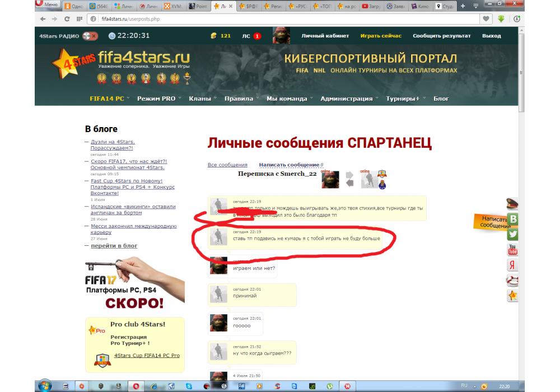The width and height of the screenshot is (560, 392).
Task: Switch to the XVM browser tab
Action: click(174, 6)
